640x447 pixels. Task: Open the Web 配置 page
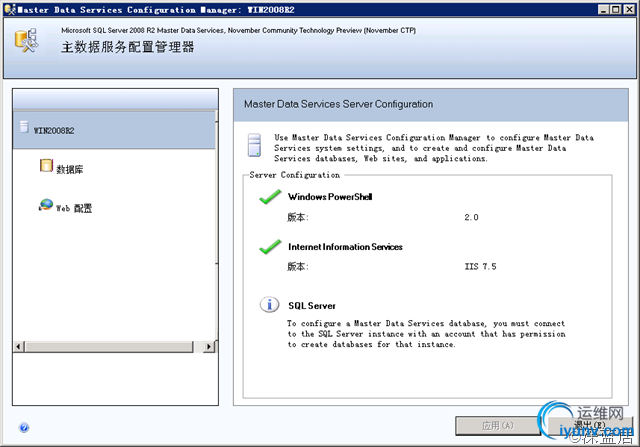coord(74,208)
